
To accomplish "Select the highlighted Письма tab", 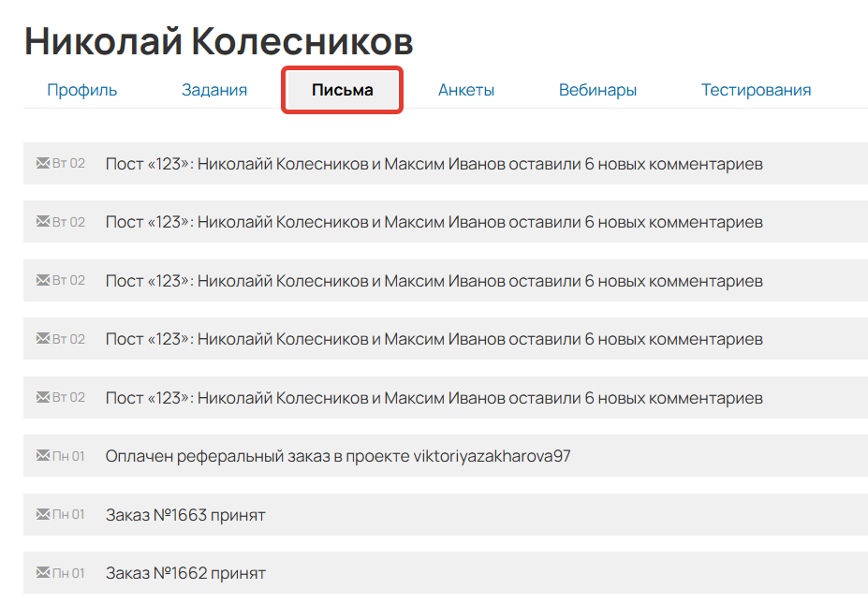I will pos(341,90).
